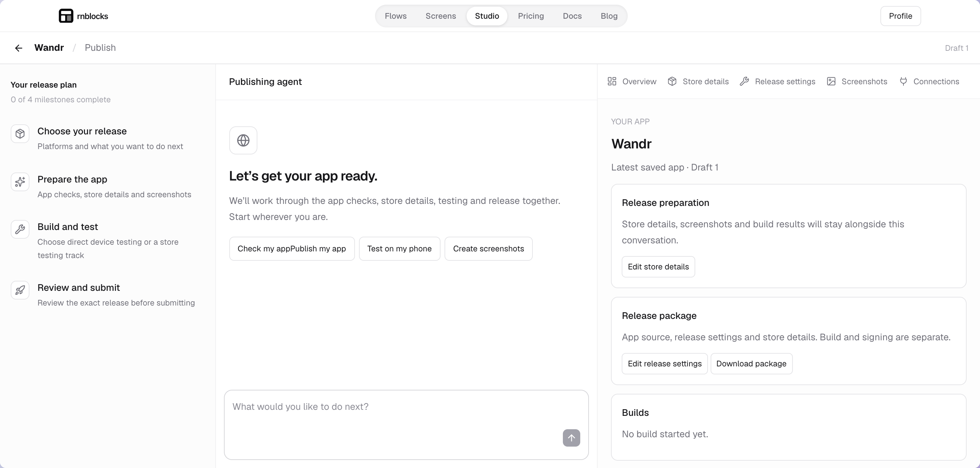Click the Test on my phone suggestion
This screenshot has width=980, height=468.
(399, 249)
